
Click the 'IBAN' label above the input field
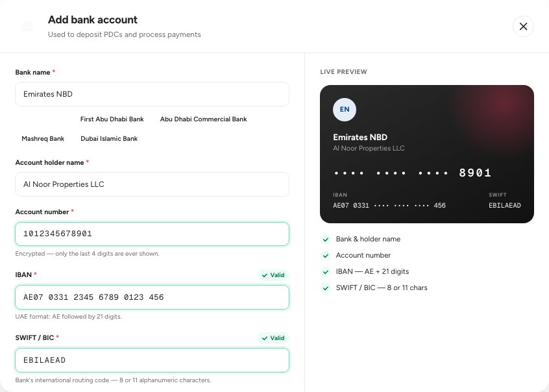pos(23,275)
